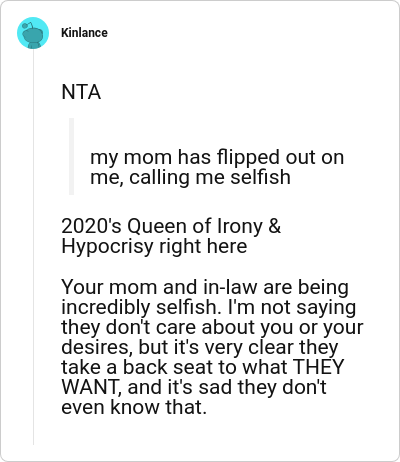Click the words "back seat"
The height and width of the screenshot is (462, 400).
pos(167,367)
